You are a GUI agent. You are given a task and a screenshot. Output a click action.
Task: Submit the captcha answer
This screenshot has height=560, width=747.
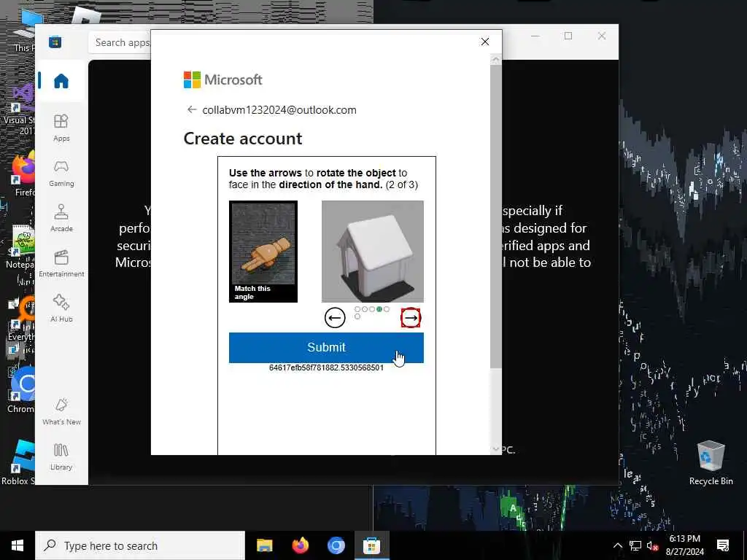[326, 347]
